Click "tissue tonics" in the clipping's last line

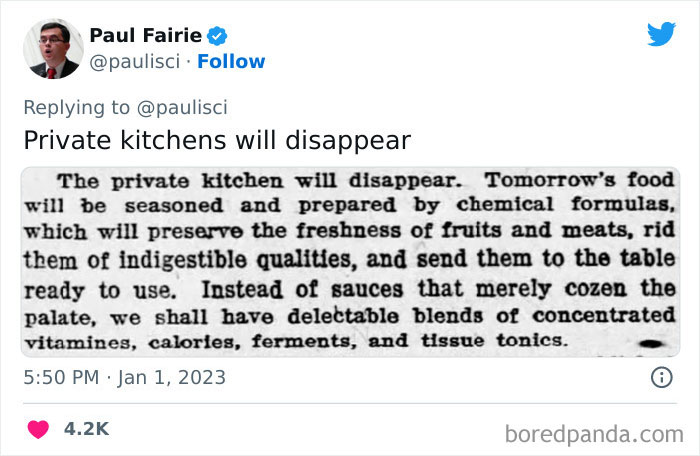pyautogui.click(x=506, y=340)
